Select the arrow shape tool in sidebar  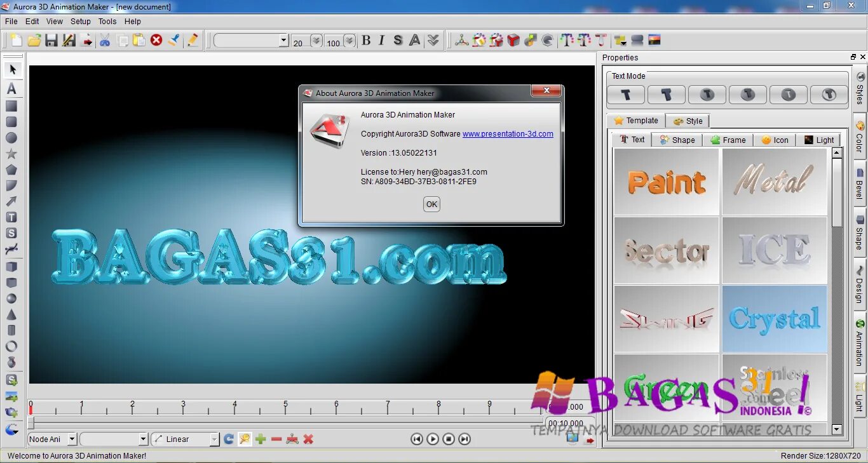11,201
